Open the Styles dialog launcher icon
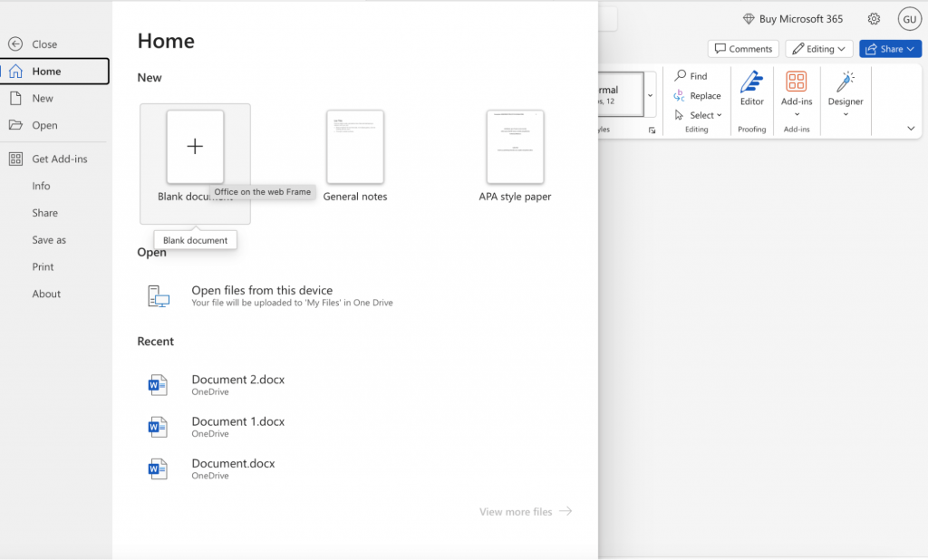Image resolution: width=928 pixels, height=560 pixels. click(x=652, y=130)
